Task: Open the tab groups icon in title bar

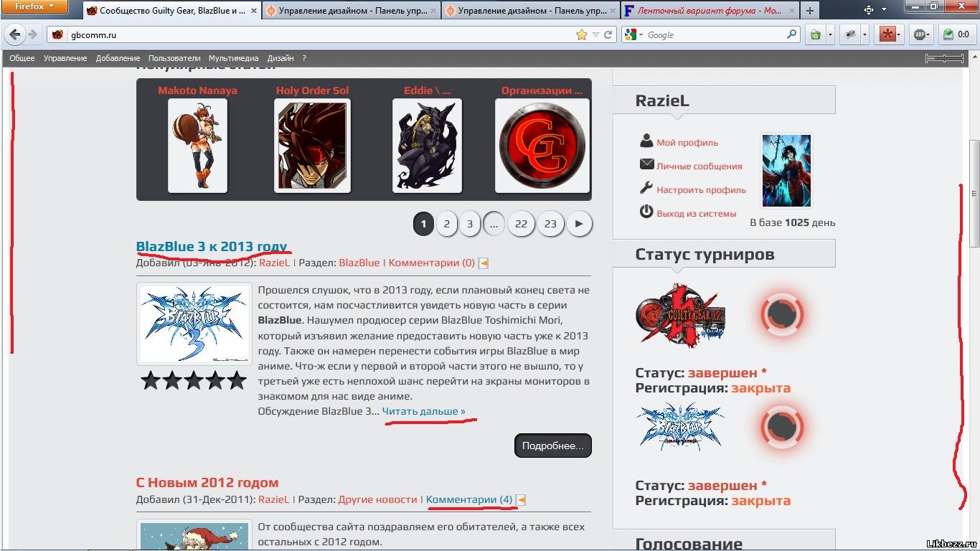Action: pyautogui.click(x=869, y=10)
